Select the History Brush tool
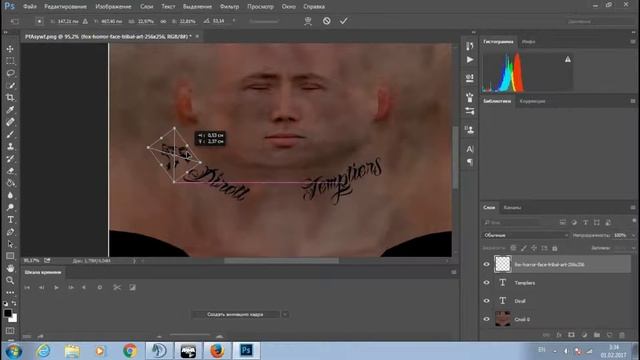The height and width of the screenshot is (360, 640). click(x=10, y=159)
